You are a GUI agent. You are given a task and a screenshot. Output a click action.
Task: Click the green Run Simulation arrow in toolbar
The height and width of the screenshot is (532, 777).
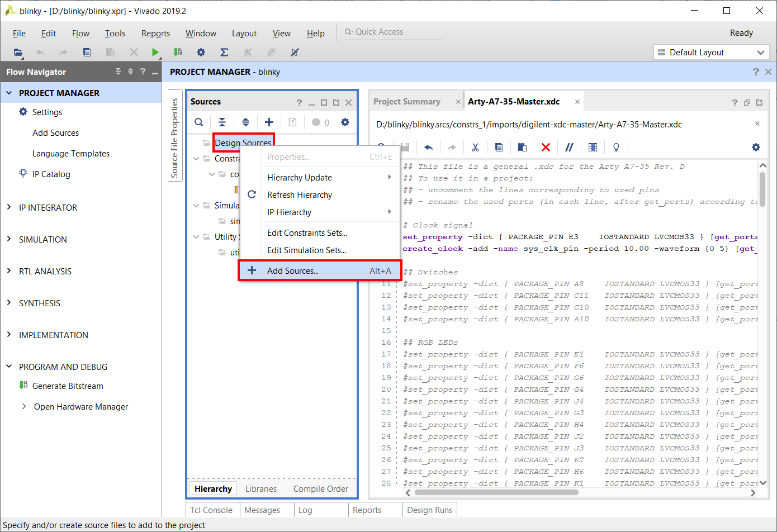coord(155,52)
